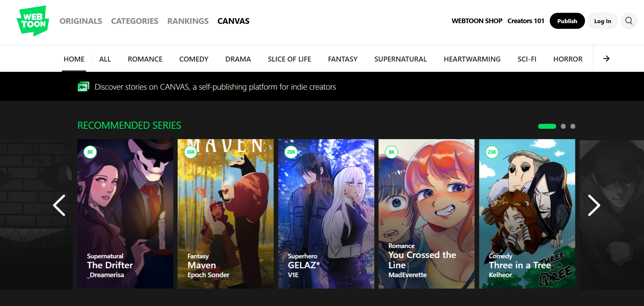This screenshot has width=644, height=306.
Task: Click the 'Fantasy' label on the Maven card
Action: [198, 256]
